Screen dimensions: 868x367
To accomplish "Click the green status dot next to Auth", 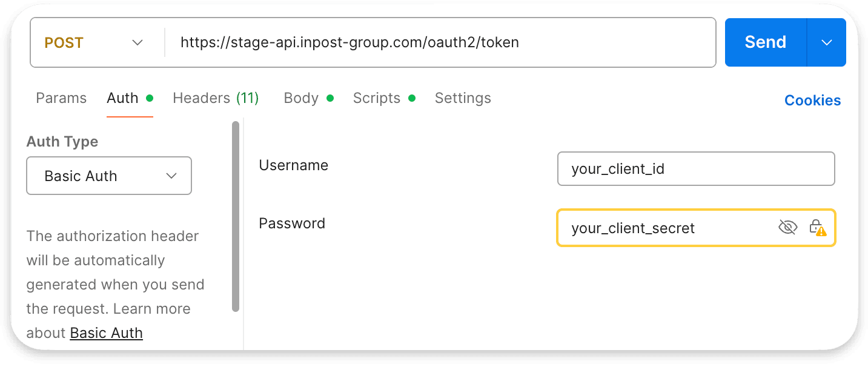I will [x=150, y=97].
